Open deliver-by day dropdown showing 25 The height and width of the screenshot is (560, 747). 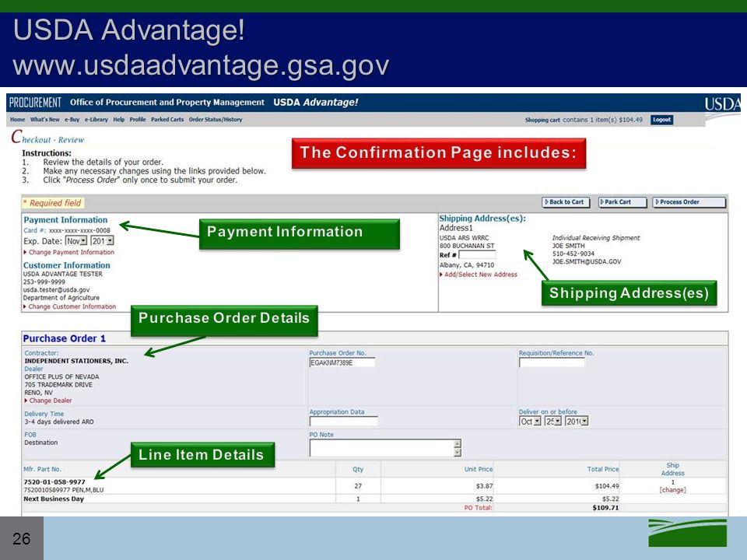(553, 422)
